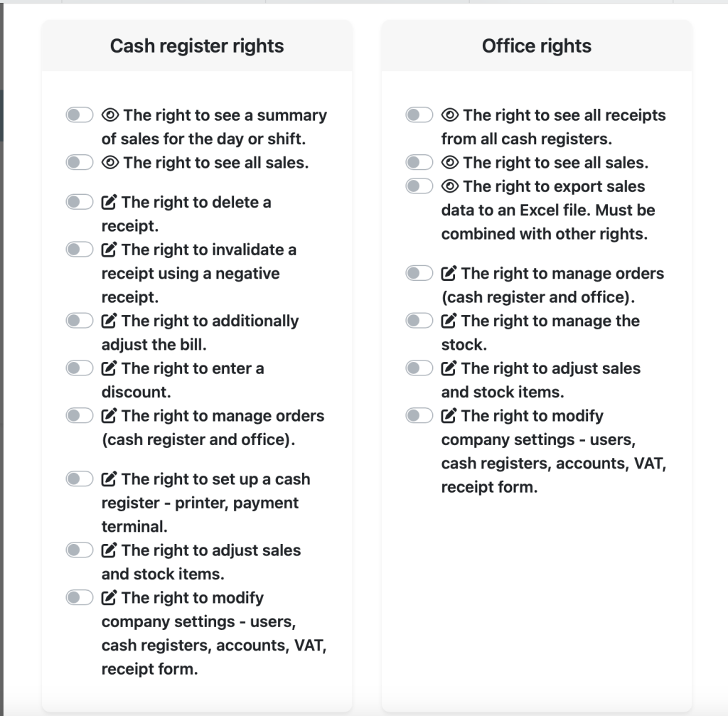Toggle right to invalidate receipt with negative receipt
The height and width of the screenshot is (716, 728).
pos(80,250)
